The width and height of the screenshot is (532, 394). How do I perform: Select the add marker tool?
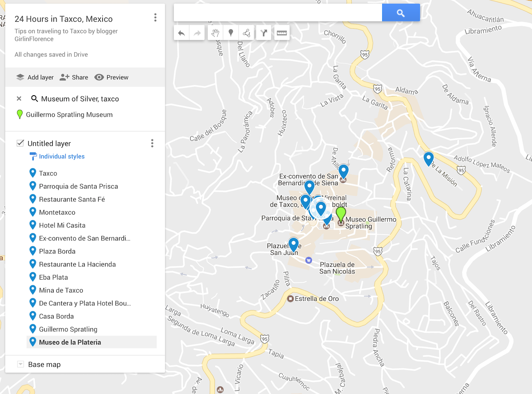point(231,33)
